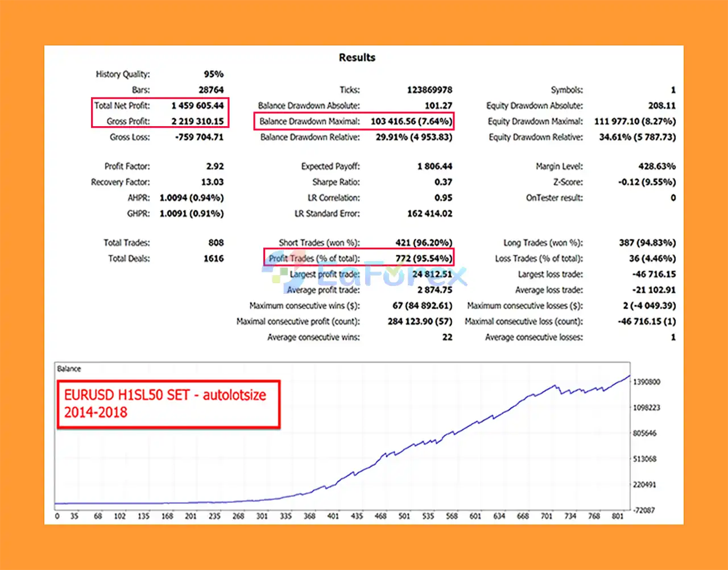Select the Total Net Profit value

coord(197,106)
